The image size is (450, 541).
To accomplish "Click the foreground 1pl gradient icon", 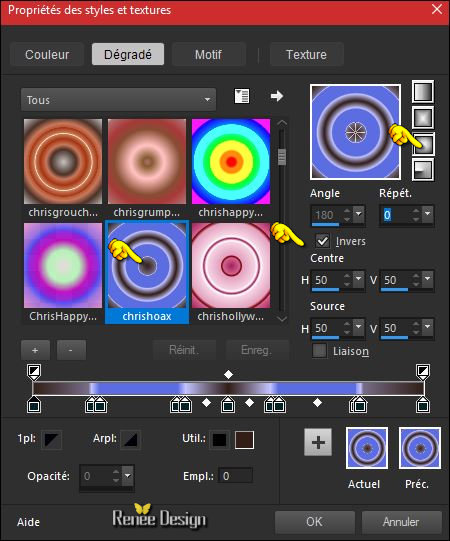I will (51, 440).
